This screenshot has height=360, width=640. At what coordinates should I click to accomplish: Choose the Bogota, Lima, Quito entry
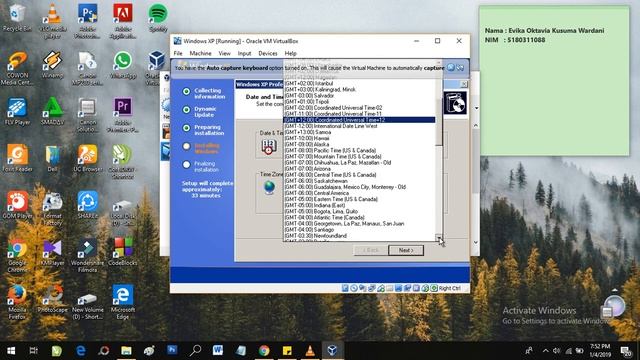click(x=359, y=211)
